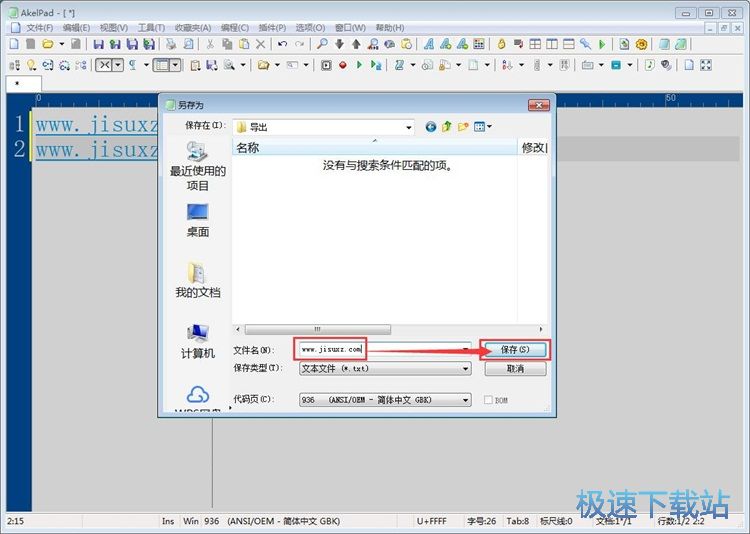Click the fullscreen arrows icon
This screenshot has width=750, height=534.
[706, 65]
